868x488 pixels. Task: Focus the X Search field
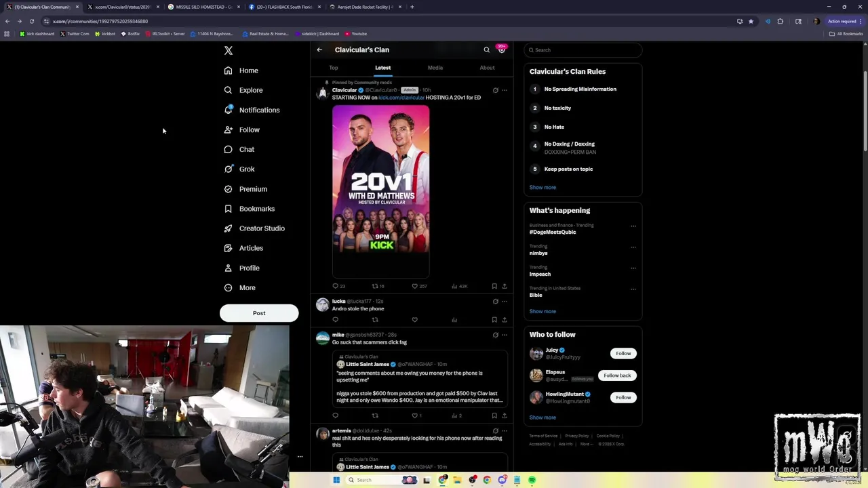(583, 50)
